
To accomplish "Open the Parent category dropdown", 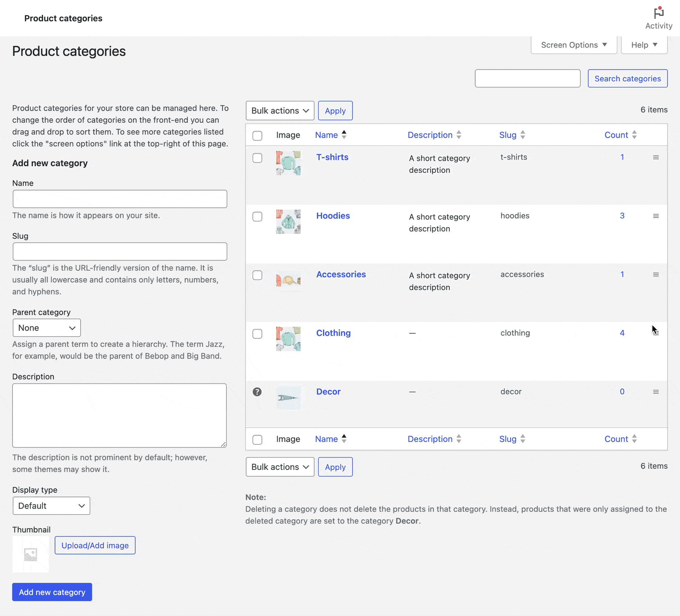I will [x=47, y=328].
